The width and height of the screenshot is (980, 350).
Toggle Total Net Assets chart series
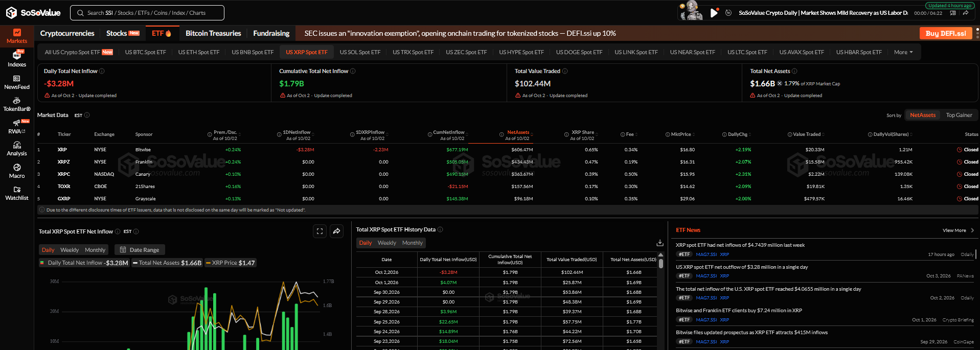point(167,263)
